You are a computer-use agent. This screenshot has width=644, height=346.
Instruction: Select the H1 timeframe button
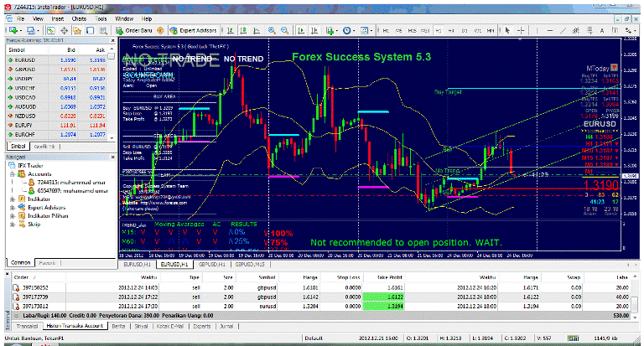coord(439,31)
